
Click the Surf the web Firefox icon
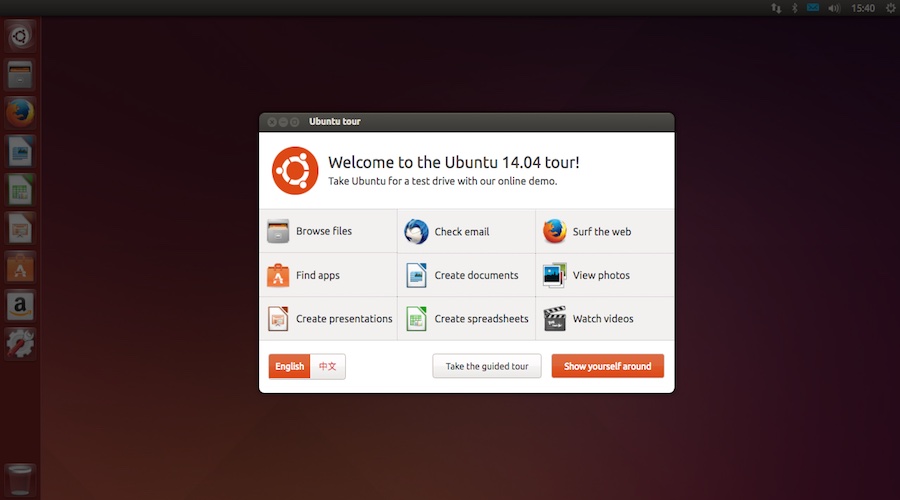click(555, 231)
